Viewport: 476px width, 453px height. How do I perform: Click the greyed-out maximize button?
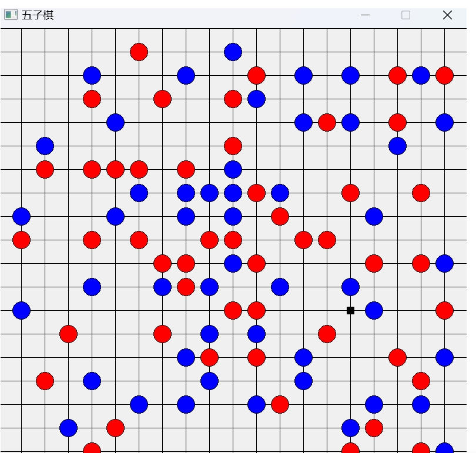pos(405,15)
